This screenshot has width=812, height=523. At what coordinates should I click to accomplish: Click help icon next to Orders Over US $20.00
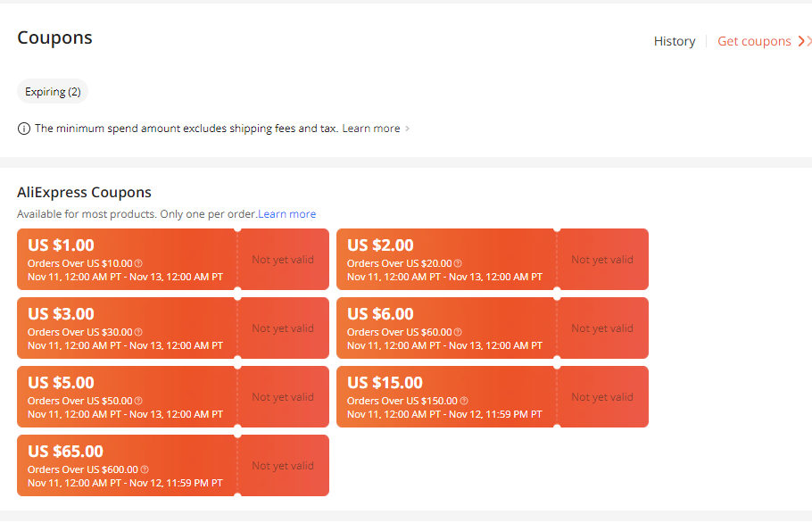pos(458,263)
